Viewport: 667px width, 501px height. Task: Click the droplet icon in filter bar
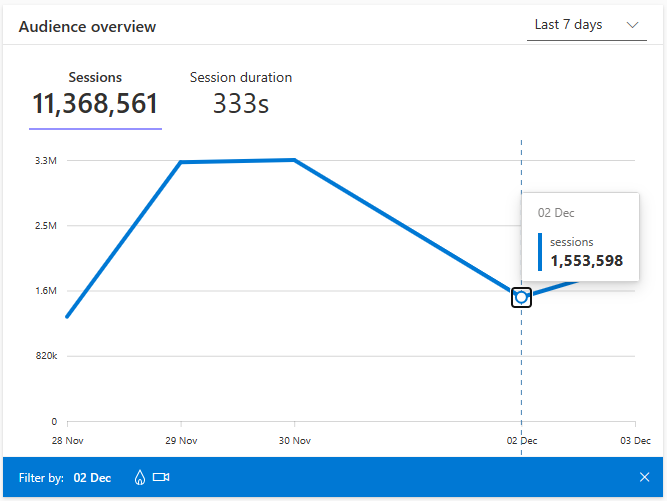point(139,478)
